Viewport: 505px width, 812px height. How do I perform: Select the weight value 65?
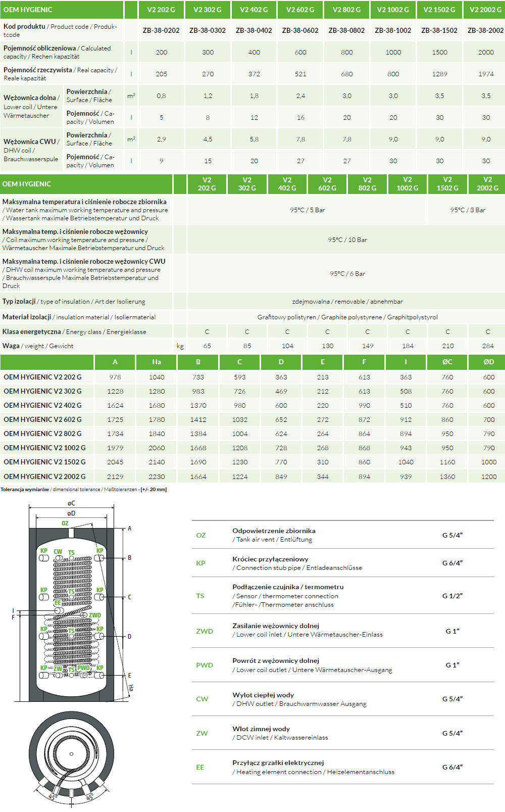(x=207, y=346)
